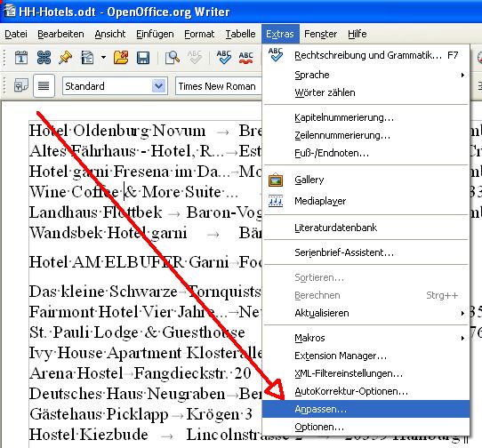Close the open Extras menu

click(x=280, y=34)
